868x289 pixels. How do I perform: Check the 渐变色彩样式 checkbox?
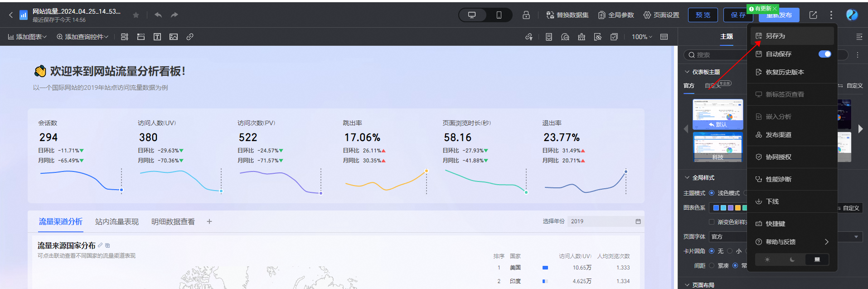point(712,222)
